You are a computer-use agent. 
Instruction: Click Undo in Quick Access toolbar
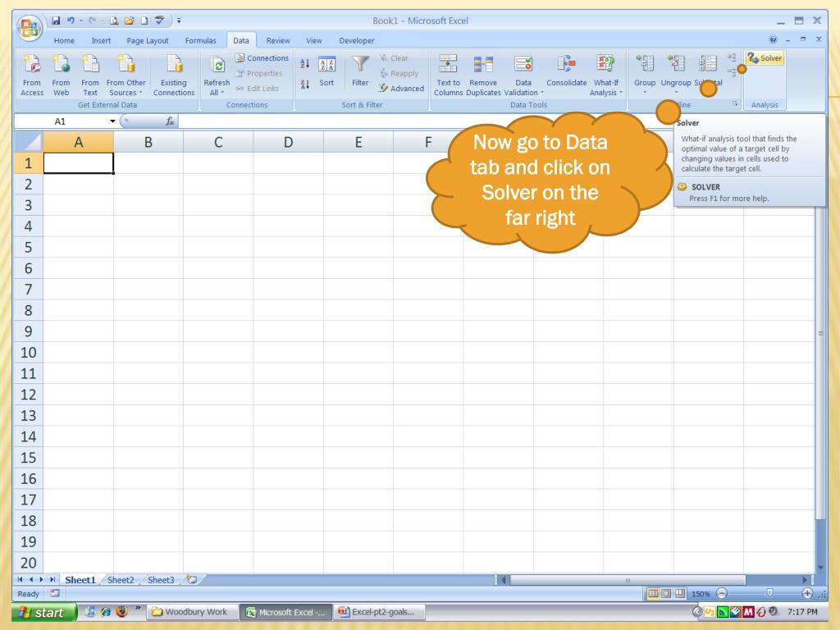coord(71,21)
